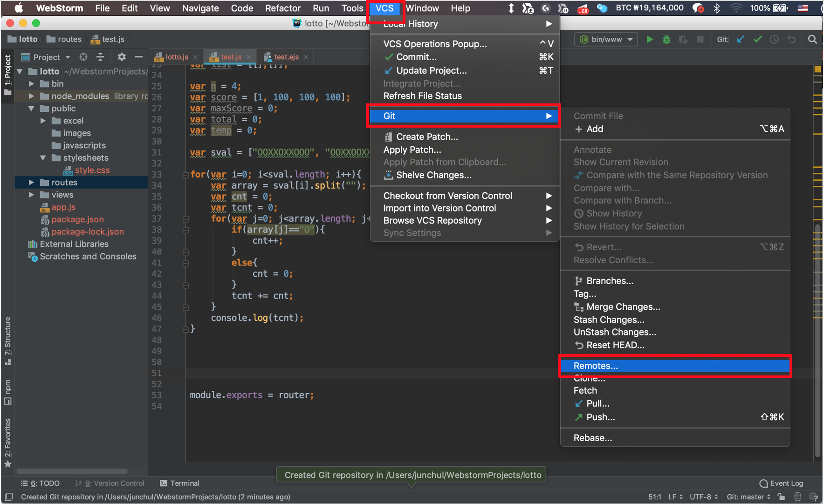The height and width of the screenshot is (504, 824).
Task: Click Add in the Git submenu
Action: [675, 129]
